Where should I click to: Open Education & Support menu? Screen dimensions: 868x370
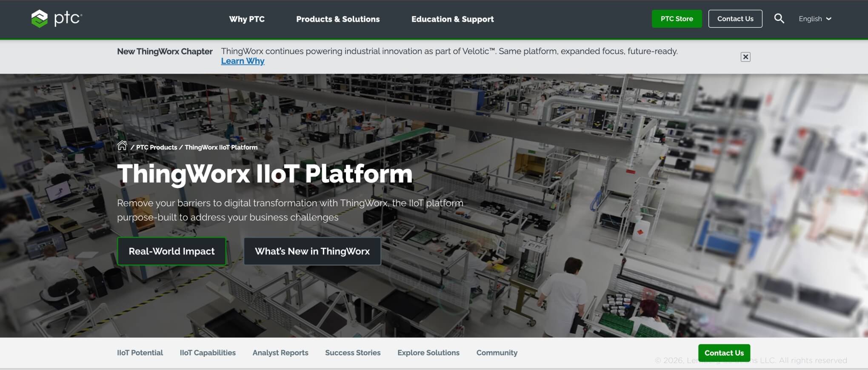452,19
